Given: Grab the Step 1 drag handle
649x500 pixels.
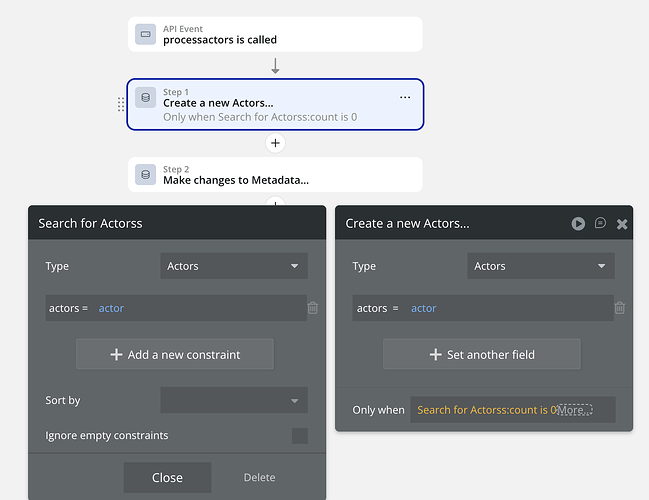Looking at the screenshot, I should [121, 104].
